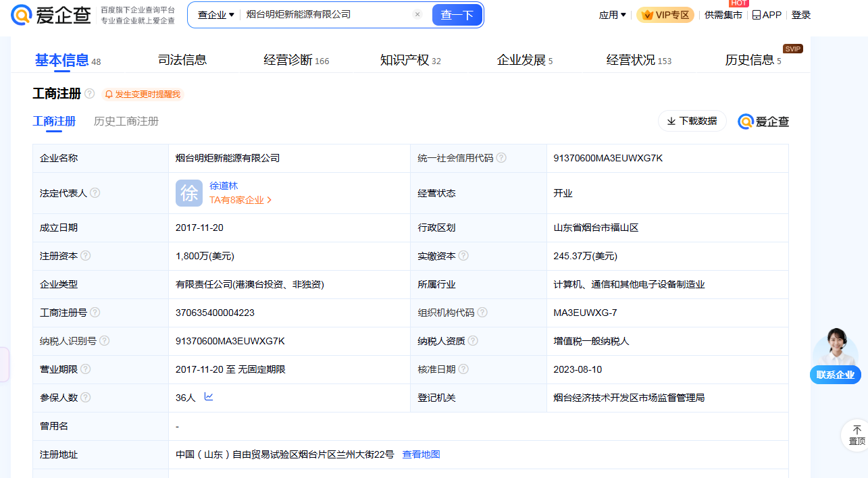868x478 pixels.
Task: Click help icon next to 实缴资本
Action: tap(463, 256)
